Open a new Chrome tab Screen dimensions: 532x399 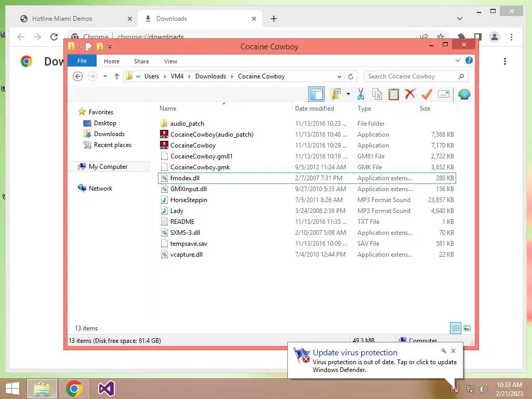click(x=273, y=19)
